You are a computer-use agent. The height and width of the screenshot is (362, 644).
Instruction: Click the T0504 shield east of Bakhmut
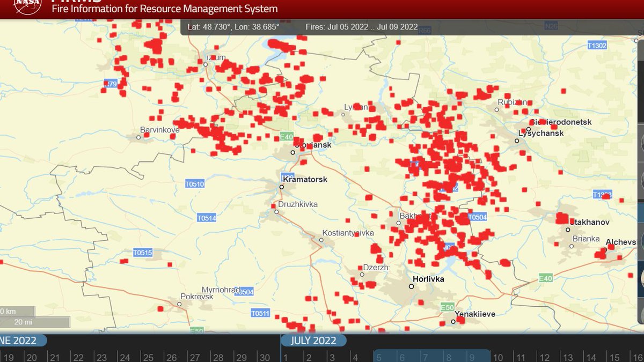(478, 217)
